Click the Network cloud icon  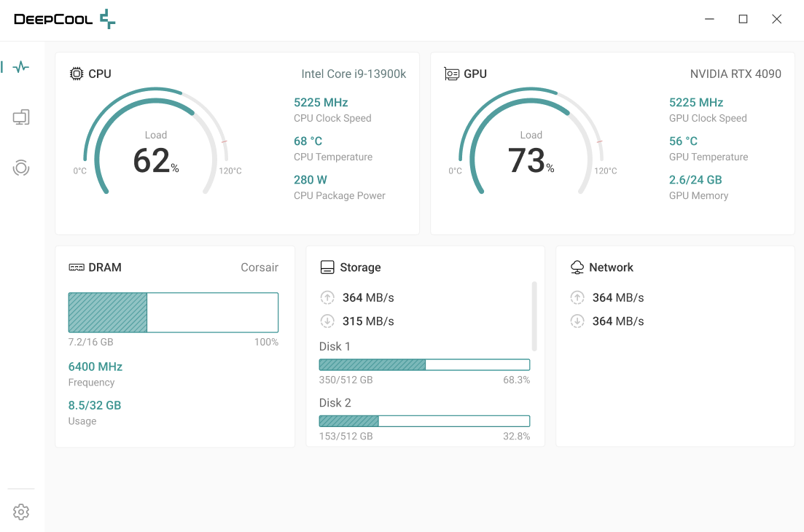click(x=577, y=267)
